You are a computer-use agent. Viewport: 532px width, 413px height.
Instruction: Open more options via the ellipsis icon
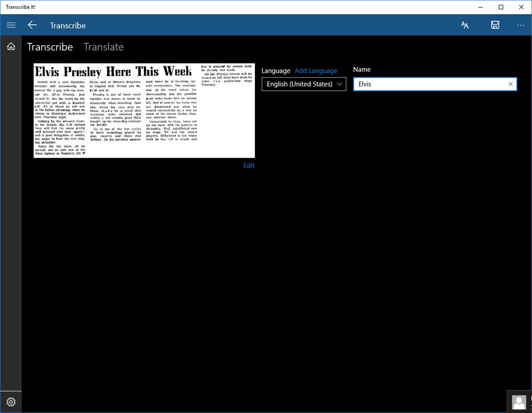(520, 25)
